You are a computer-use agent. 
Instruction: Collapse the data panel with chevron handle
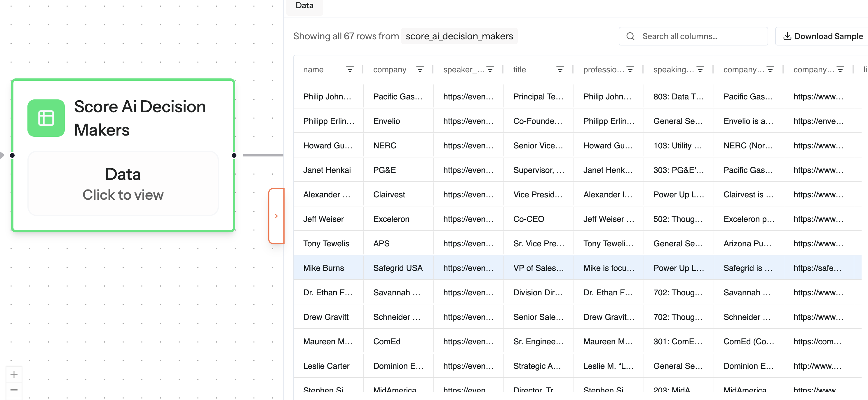[276, 216]
